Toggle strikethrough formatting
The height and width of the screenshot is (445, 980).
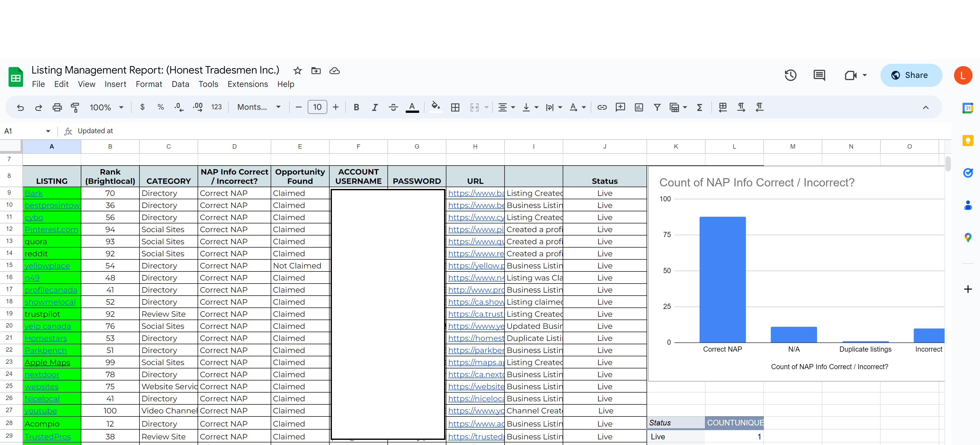tap(393, 107)
